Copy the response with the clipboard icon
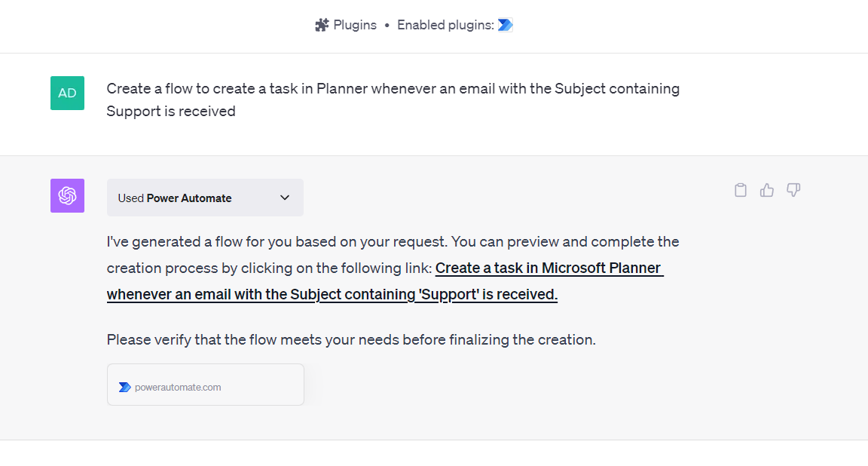This screenshot has width=868, height=466. 741,190
